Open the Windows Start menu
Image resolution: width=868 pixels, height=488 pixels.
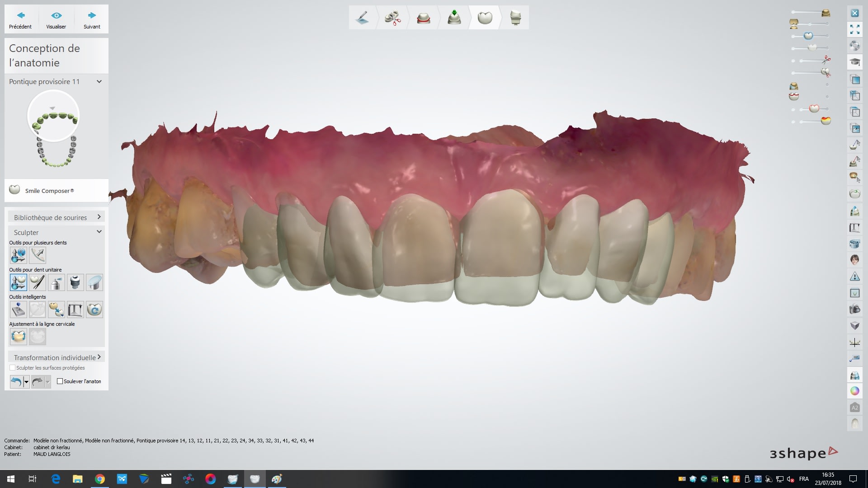(x=11, y=479)
